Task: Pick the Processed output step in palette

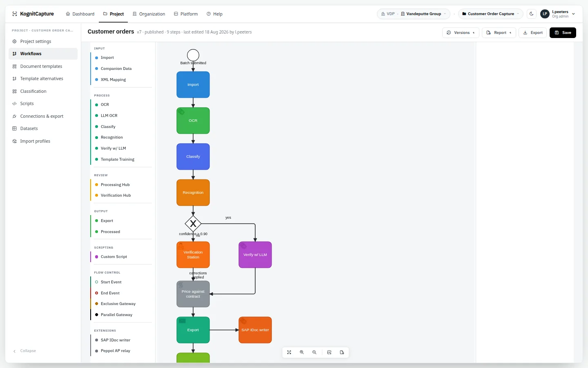Action: [x=122, y=232]
